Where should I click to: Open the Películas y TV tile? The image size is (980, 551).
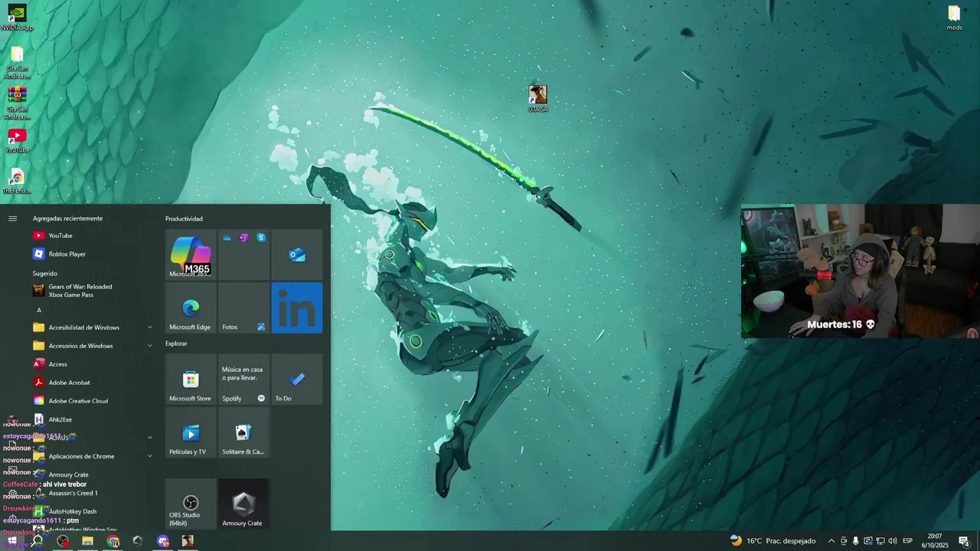191,432
